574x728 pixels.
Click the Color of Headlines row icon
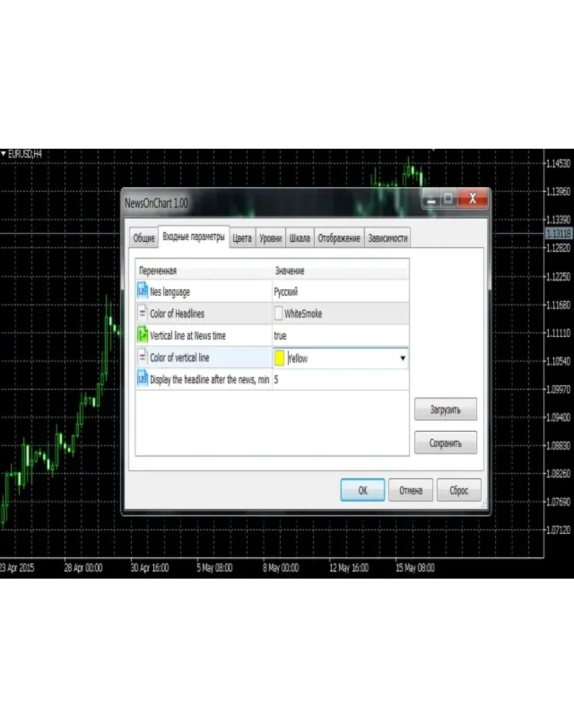pyautogui.click(x=142, y=314)
